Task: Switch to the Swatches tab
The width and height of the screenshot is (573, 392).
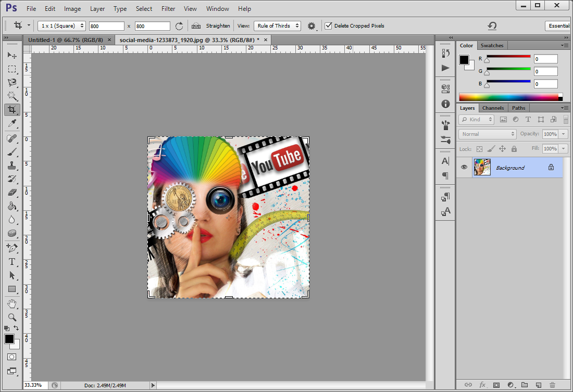Action: 492,46
